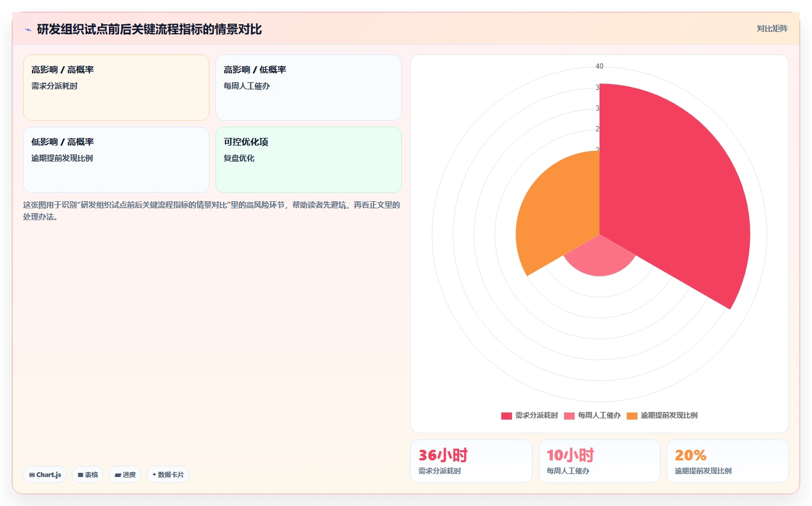
Task: Select the 低影响 / 高概率 card
Action: (x=116, y=160)
